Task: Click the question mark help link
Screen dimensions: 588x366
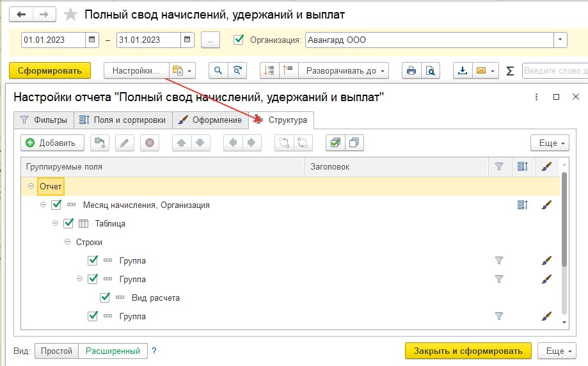Action: coord(154,351)
